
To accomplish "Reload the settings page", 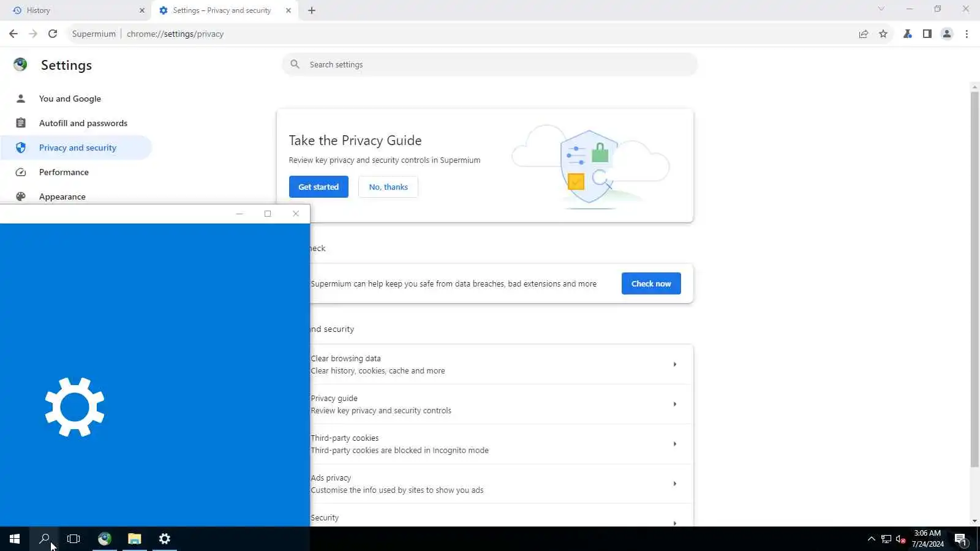I will [53, 34].
